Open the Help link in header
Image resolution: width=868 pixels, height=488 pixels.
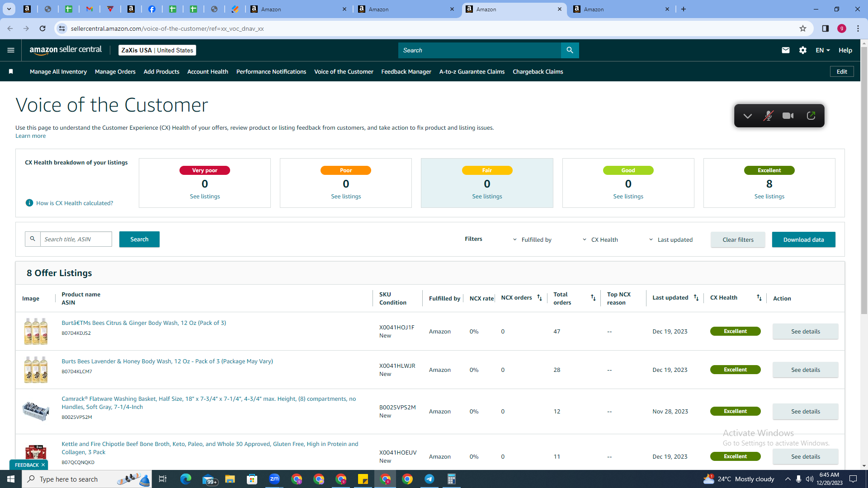coord(845,50)
